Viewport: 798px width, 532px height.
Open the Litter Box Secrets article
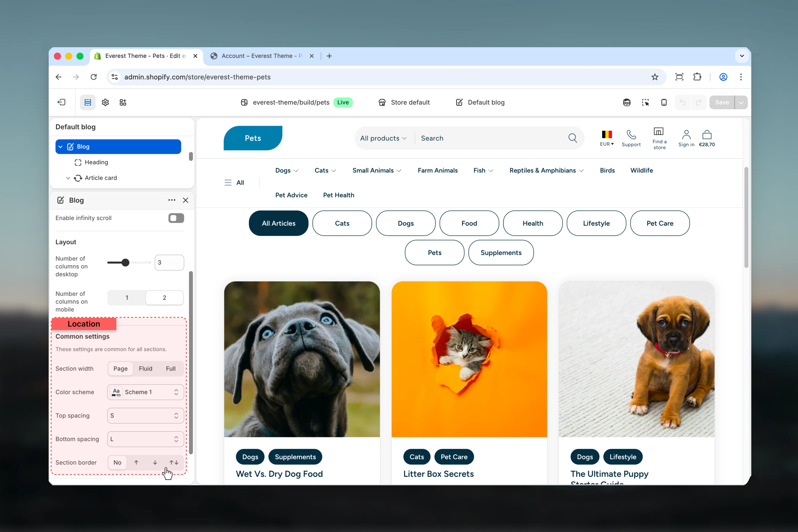(438, 474)
